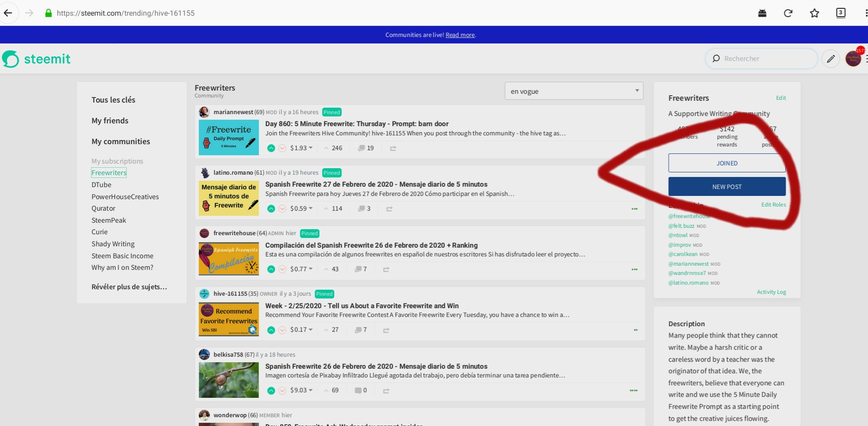Select My communities in the sidebar

click(x=121, y=141)
